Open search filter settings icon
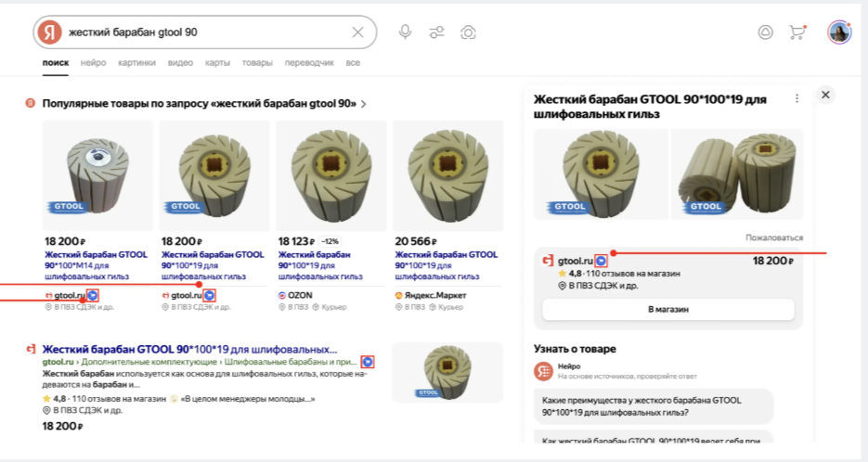The image size is (868, 462). coord(436,32)
